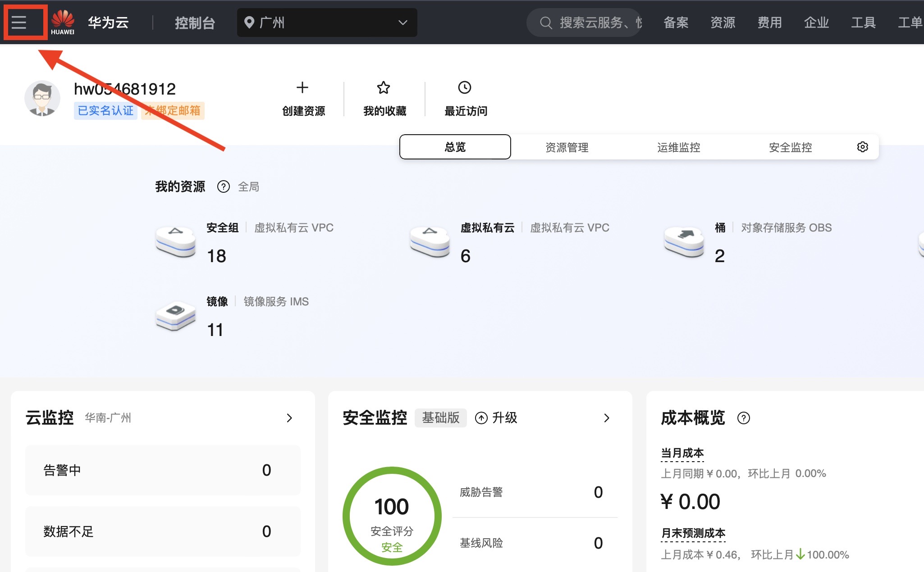
Task: Expand 云监控 panel chevron arrow
Action: tap(289, 418)
